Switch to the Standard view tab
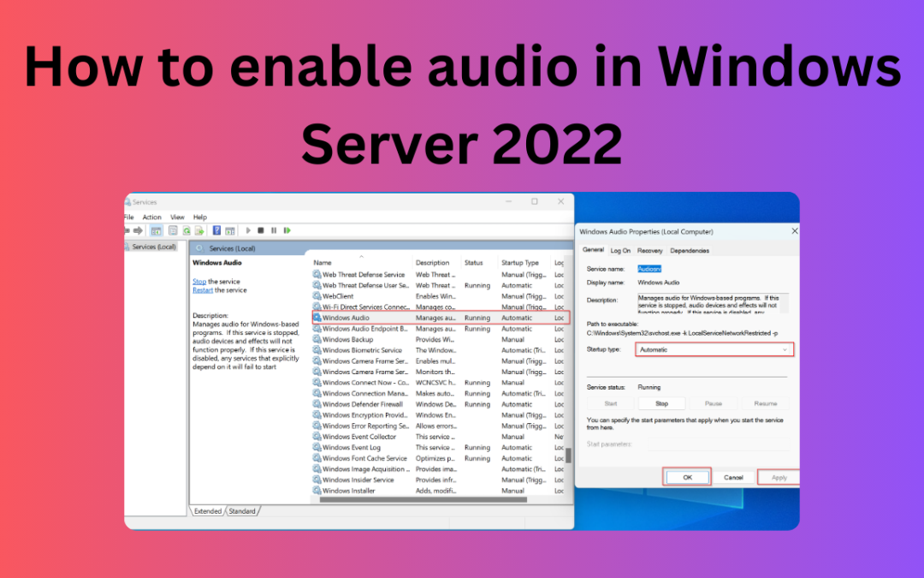This screenshot has height=578, width=924. [x=242, y=511]
